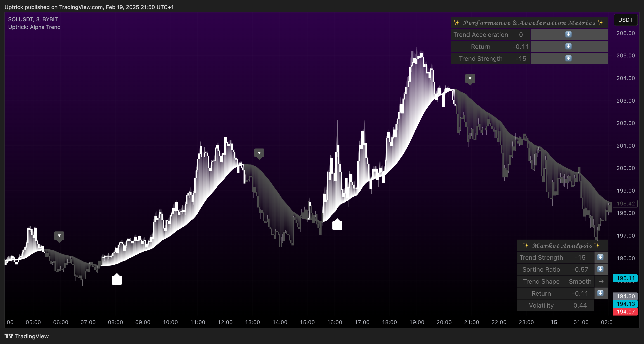This screenshot has height=344, width=644.
Task: Click the Smooth trend shape value
Action: click(580, 282)
